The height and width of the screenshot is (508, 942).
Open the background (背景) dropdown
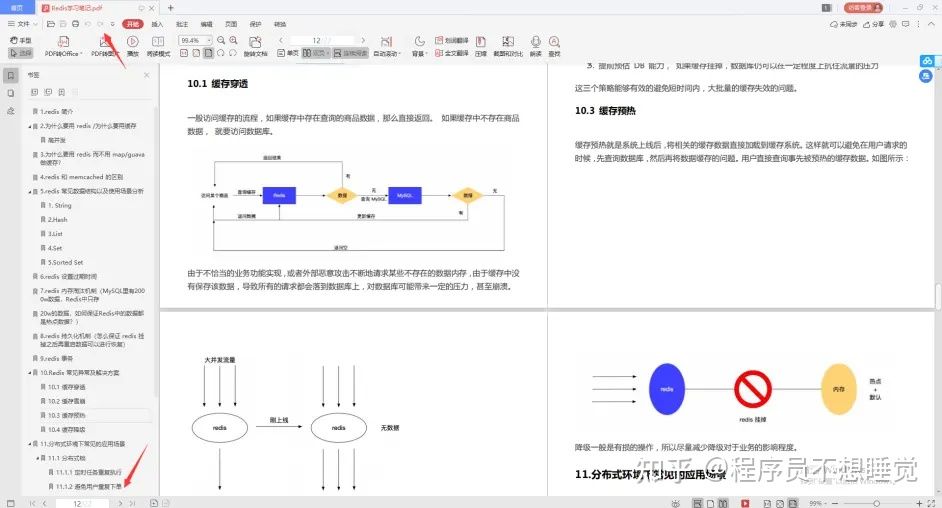[419, 46]
